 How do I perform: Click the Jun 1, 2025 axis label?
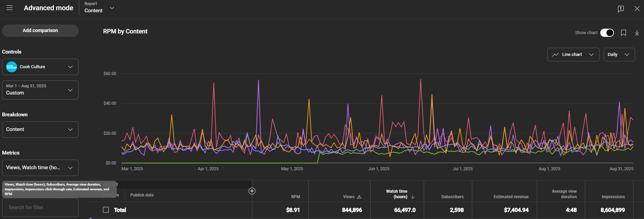click(x=379, y=169)
